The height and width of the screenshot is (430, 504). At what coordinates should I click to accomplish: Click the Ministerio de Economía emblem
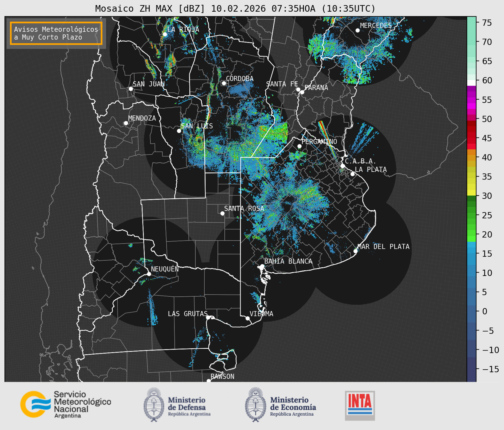pyautogui.click(x=256, y=405)
